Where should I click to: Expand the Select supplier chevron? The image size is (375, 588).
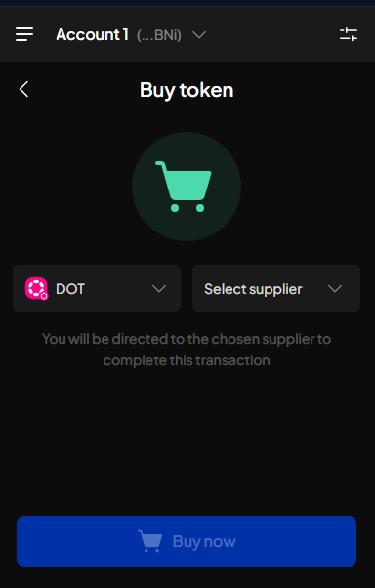(335, 289)
